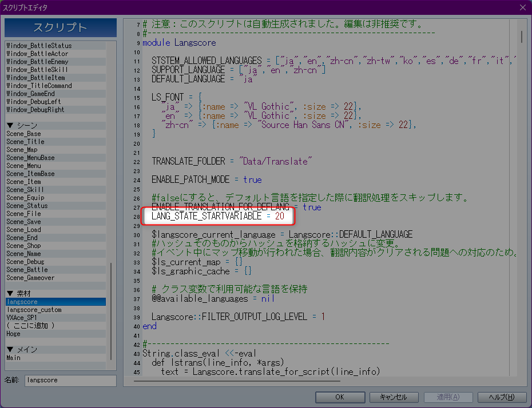Click the "zh-cn" Source Han Sans CN line
532x408 pixels.
(x=288, y=125)
